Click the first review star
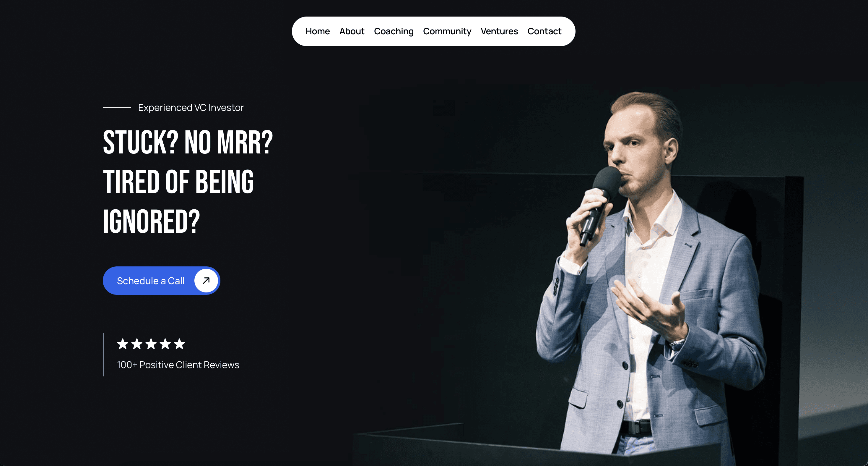Image resolution: width=868 pixels, height=466 pixels. pyautogui.click(x=123, y=344)
